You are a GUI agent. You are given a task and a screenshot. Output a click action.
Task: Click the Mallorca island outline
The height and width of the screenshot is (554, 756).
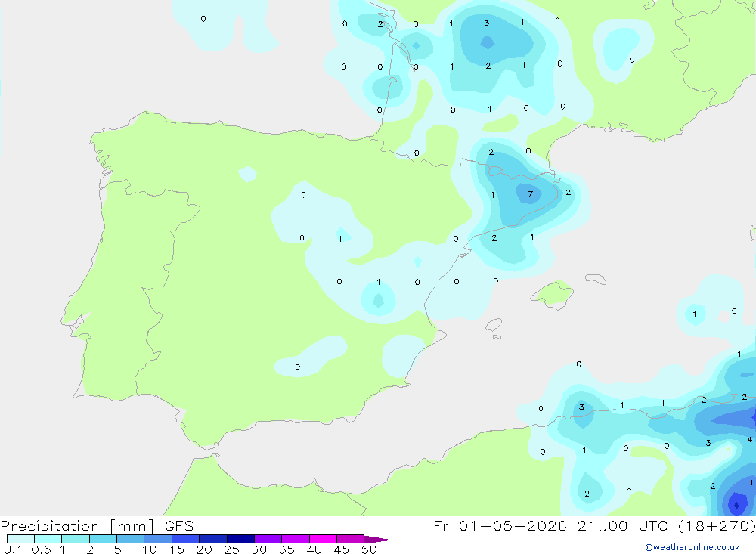pyautogui.click(x=553, y=295)
